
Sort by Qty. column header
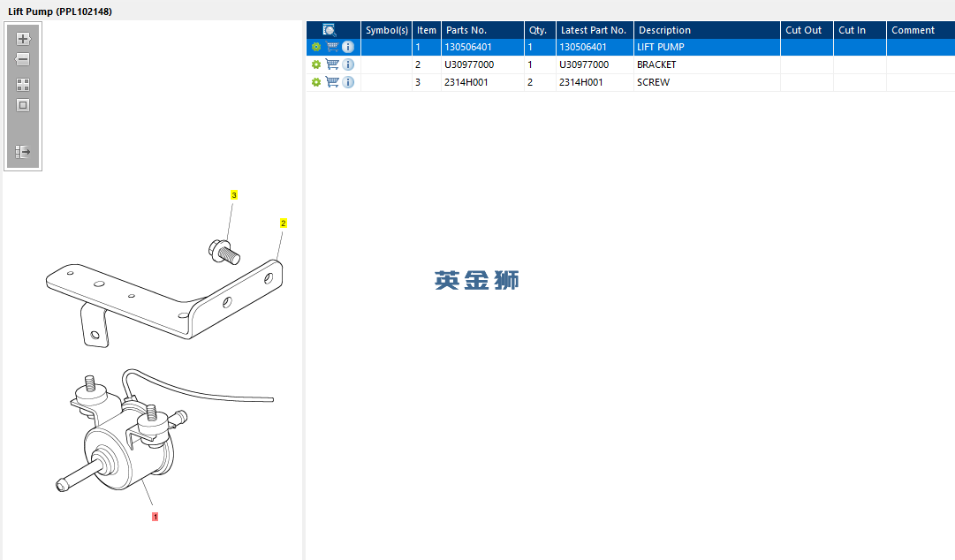[540, 30]
